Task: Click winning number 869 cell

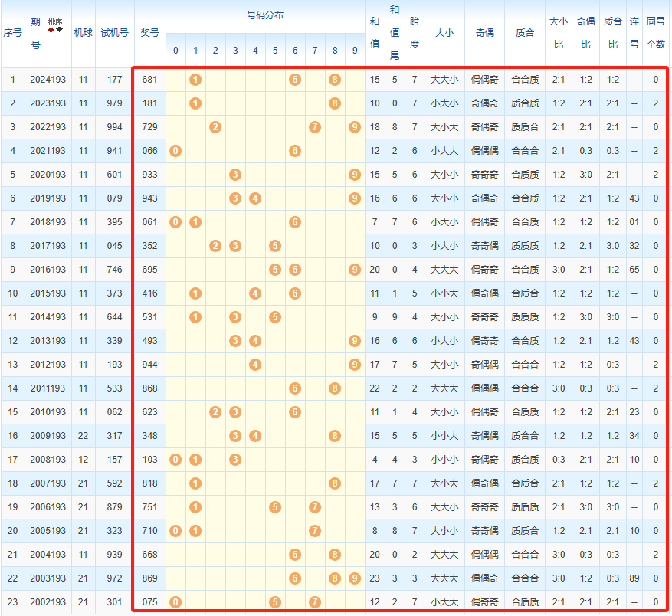Action: click(149, 578)
